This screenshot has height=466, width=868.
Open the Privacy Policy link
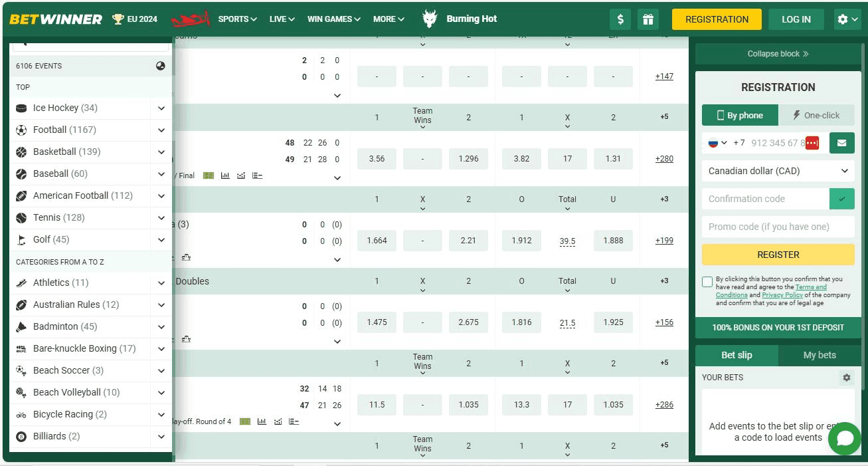782,295
